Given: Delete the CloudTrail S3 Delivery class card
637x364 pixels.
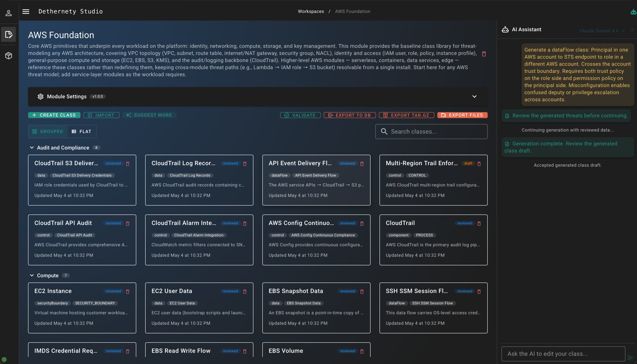Looking at the screenshot, I should pyautogui.click(x=128, y=164).
